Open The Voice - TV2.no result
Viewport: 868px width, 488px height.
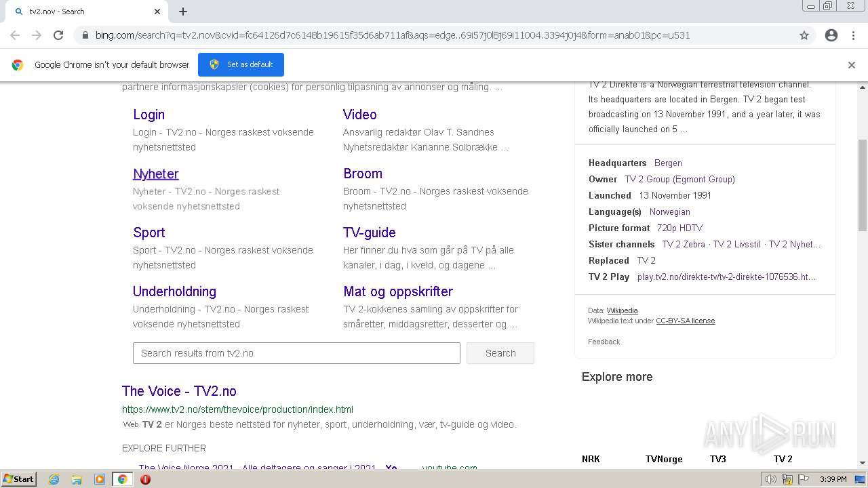coord(179,391)
